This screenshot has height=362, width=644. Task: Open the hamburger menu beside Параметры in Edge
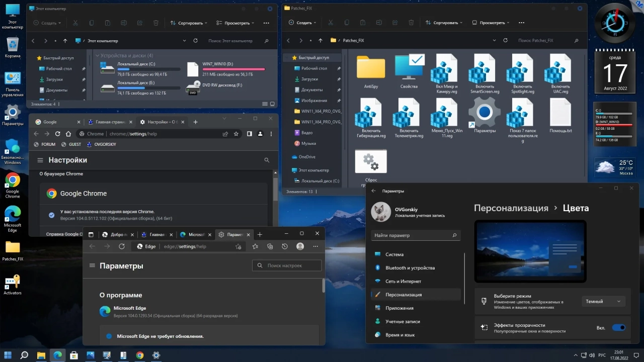[x=92, y=265]
